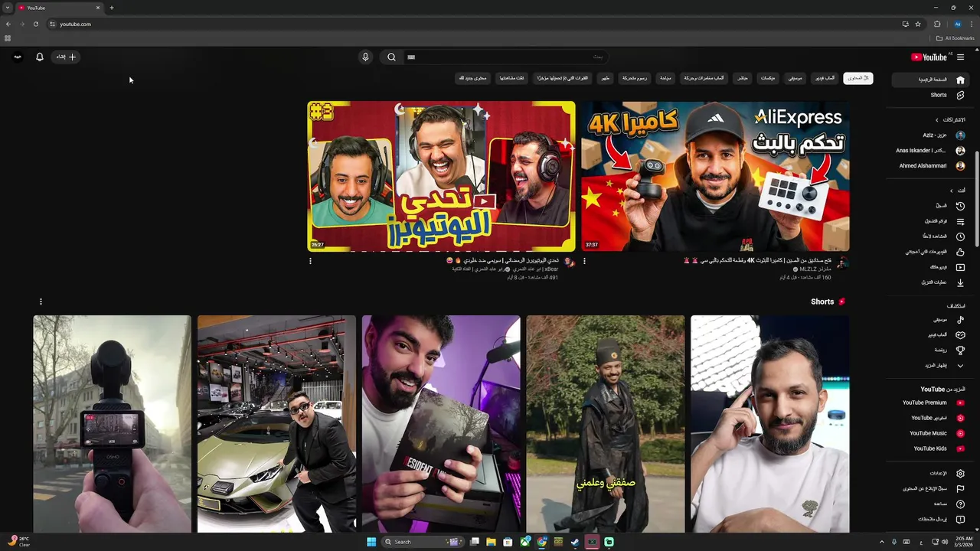Expand the Subscriptions (الاشتراكات) section chevron
This screenshot has width=980, height=551.
936,120
